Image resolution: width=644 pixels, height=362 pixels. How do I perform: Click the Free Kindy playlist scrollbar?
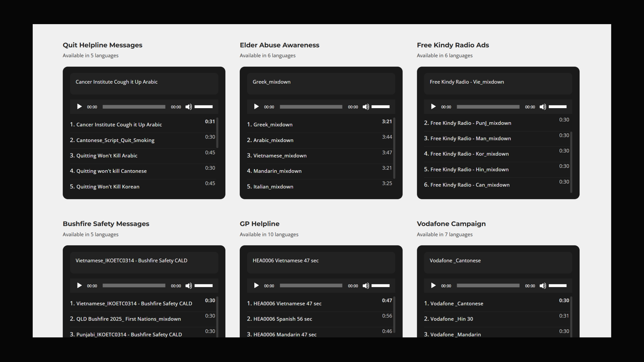(x=571, y=162)
